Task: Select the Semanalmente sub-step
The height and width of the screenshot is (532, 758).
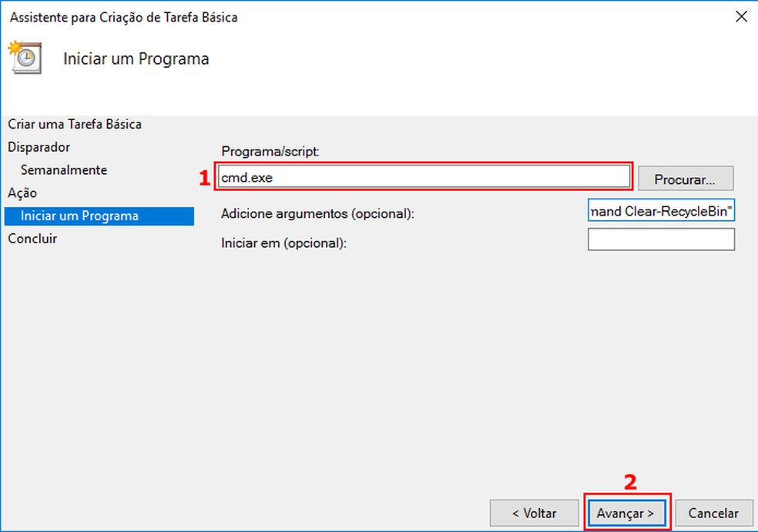Action: click(64, 170)
